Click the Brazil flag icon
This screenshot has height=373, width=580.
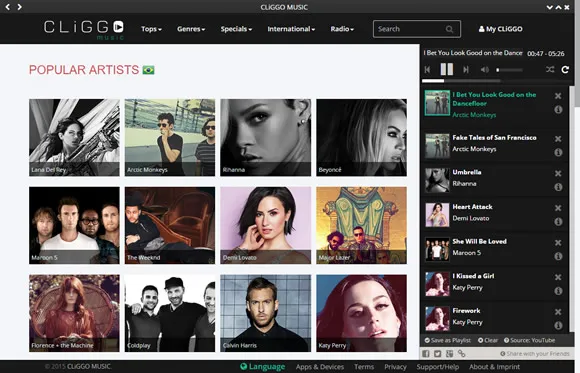point(148,70)
